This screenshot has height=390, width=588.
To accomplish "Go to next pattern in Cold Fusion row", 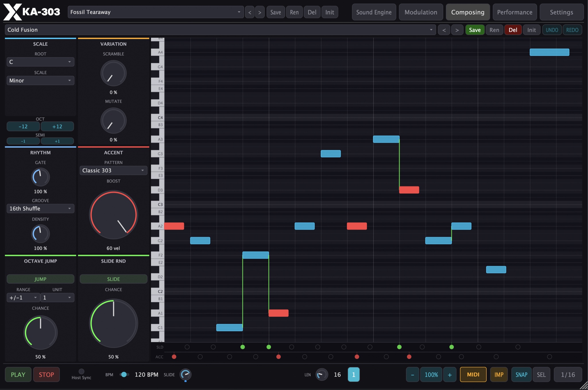I will point(457,30).
